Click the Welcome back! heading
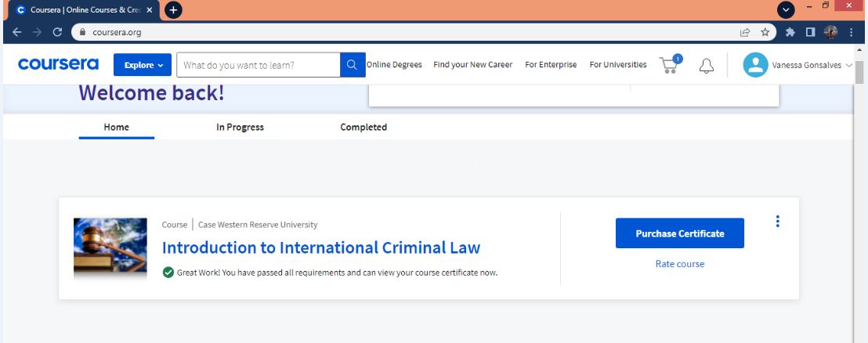 pyautogui.click(x=152, y=93)
